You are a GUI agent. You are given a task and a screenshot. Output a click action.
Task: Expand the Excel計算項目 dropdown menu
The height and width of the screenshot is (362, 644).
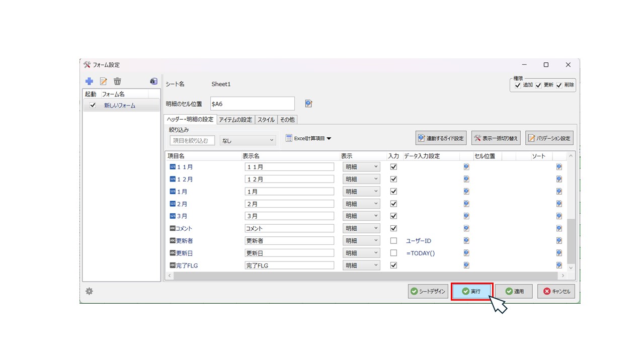point(308,138)
